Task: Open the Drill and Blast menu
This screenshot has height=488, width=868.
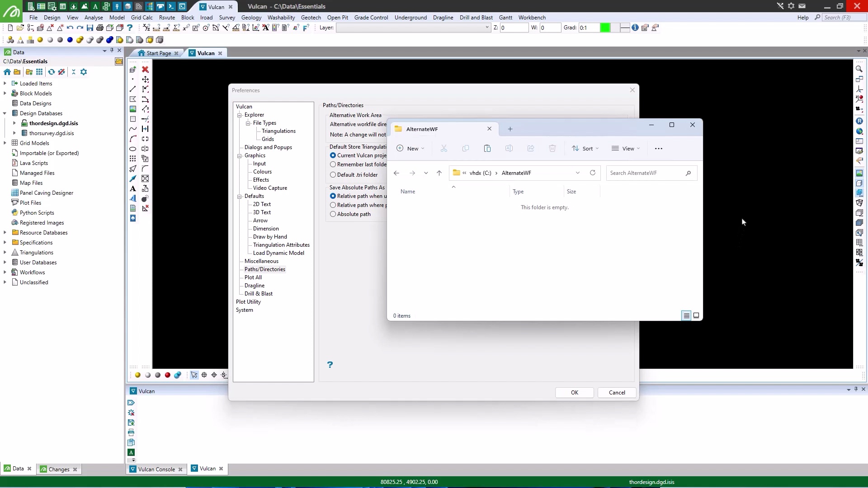Action: pyautogui.click(x=476, y=18)
